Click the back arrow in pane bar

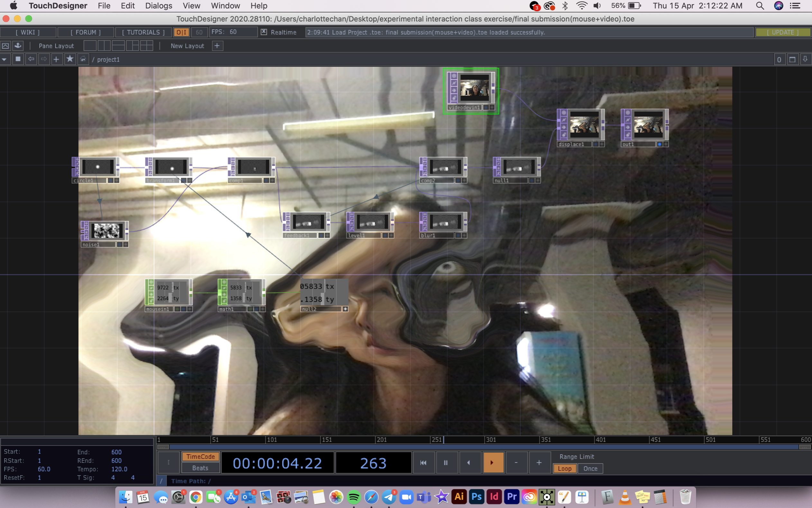click(x=31, y=60)
